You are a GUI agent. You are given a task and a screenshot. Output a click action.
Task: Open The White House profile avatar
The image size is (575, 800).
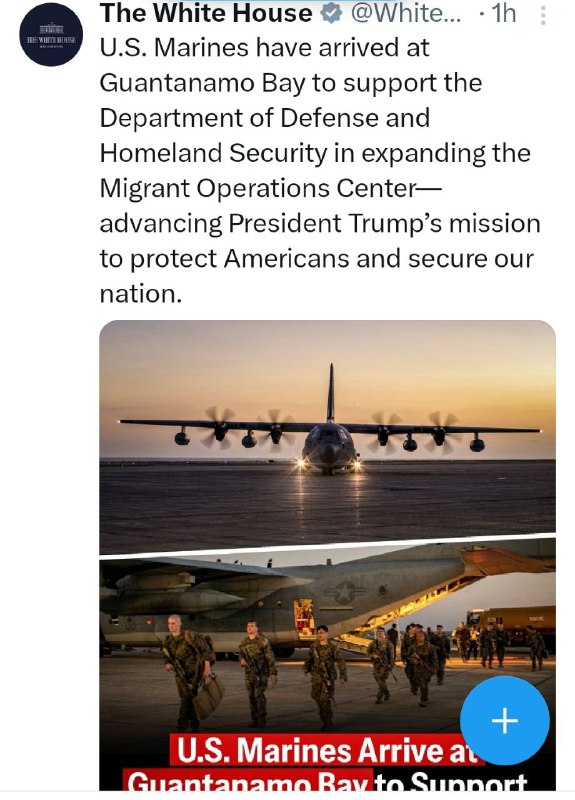pos(51,34)
